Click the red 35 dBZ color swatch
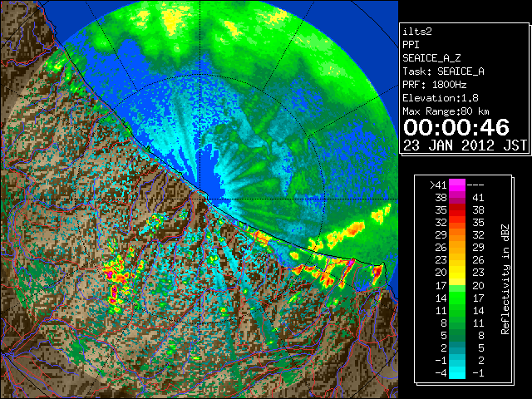The image size is (532, 399). coord(457,210)
